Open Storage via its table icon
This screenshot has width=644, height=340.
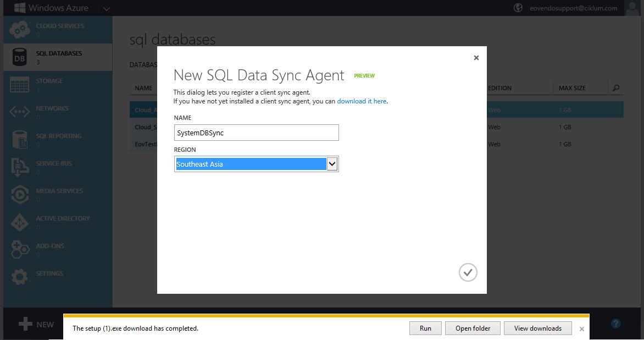[19, 85]
